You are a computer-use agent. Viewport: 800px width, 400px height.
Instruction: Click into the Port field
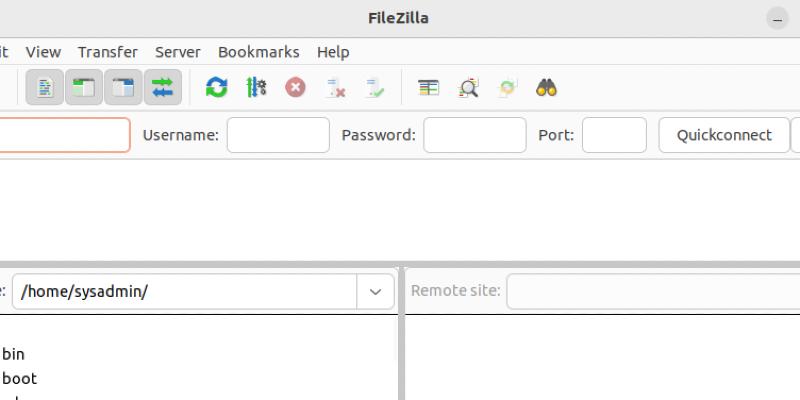[614, 135]
